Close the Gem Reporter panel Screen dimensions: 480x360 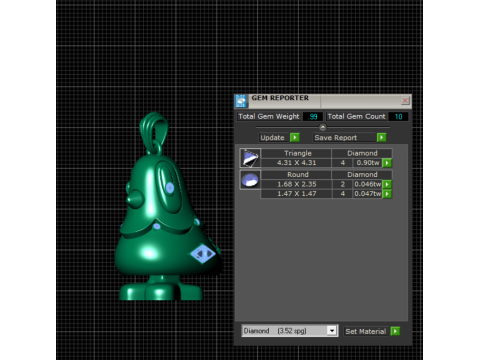click(x=405, y=100)
